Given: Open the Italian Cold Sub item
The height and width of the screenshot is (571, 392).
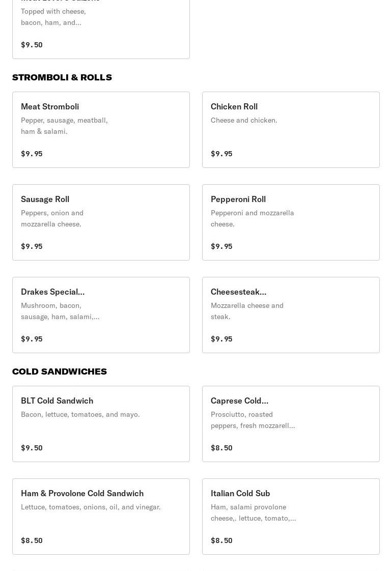Looking at the screenshot, I should pyautogui.click(x=291, y=517).
